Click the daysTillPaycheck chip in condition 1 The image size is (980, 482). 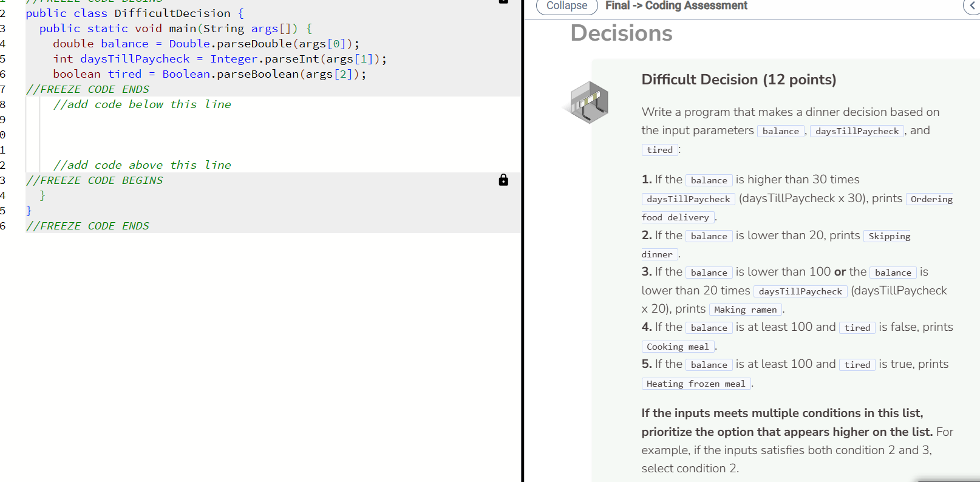pos(687,199)
